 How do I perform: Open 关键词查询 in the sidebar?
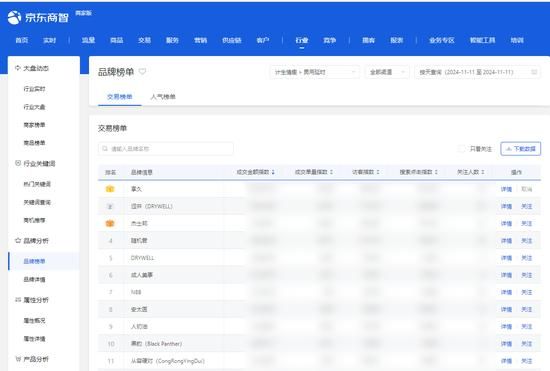click(37, 202)
